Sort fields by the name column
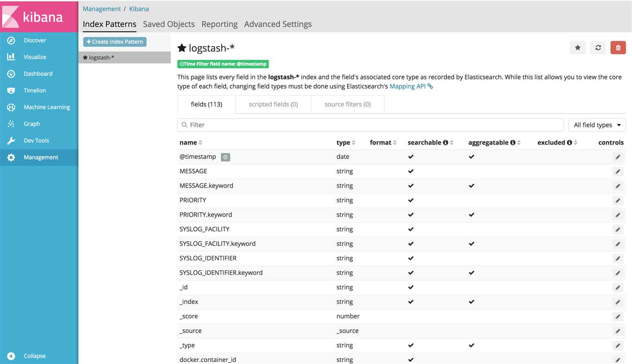The height and width of the screenshot is (364, 632). [191, 142]
